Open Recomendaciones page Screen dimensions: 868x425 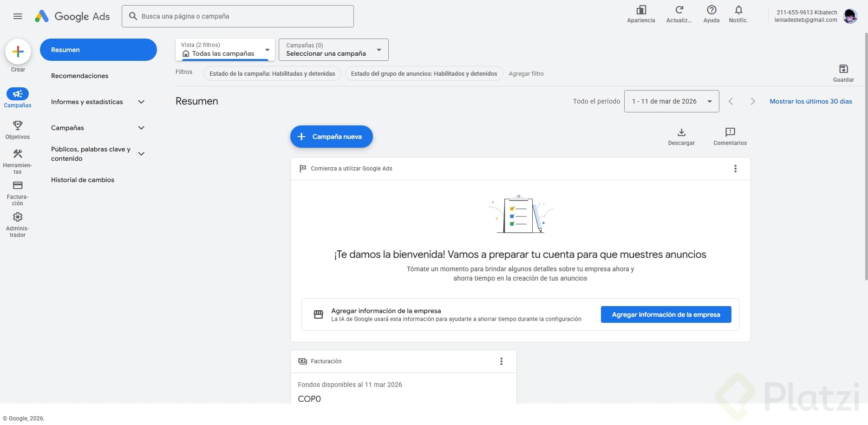80,76
